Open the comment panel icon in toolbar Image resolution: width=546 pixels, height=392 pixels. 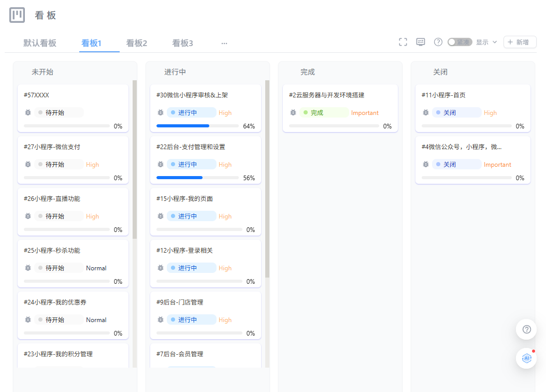pyautogui.click(x=421, y=42)
